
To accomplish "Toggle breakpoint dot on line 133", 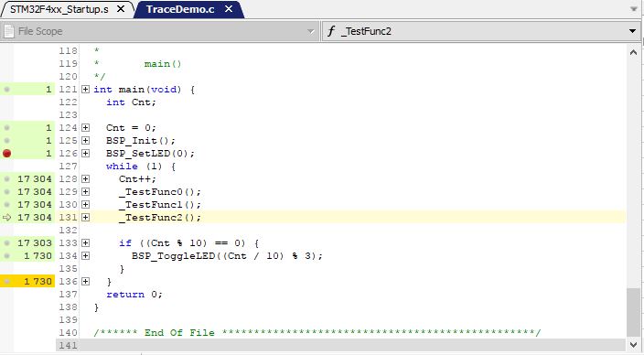I will click(x=6, y=242).
